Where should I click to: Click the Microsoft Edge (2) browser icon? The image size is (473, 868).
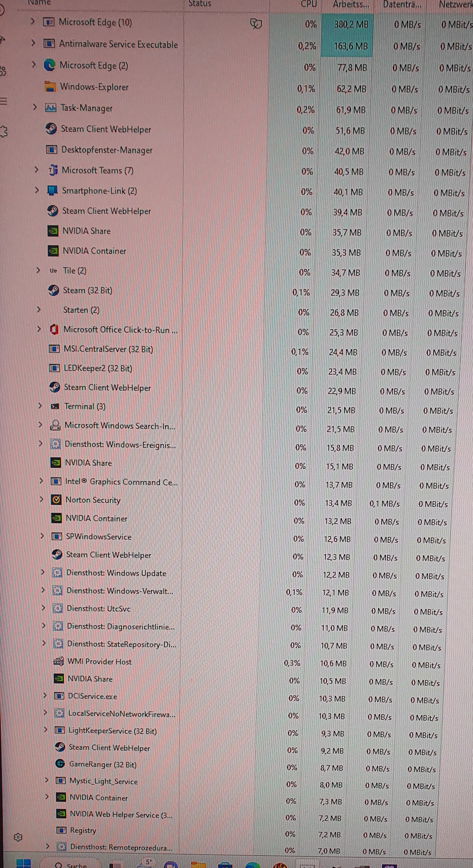(49, 65)
